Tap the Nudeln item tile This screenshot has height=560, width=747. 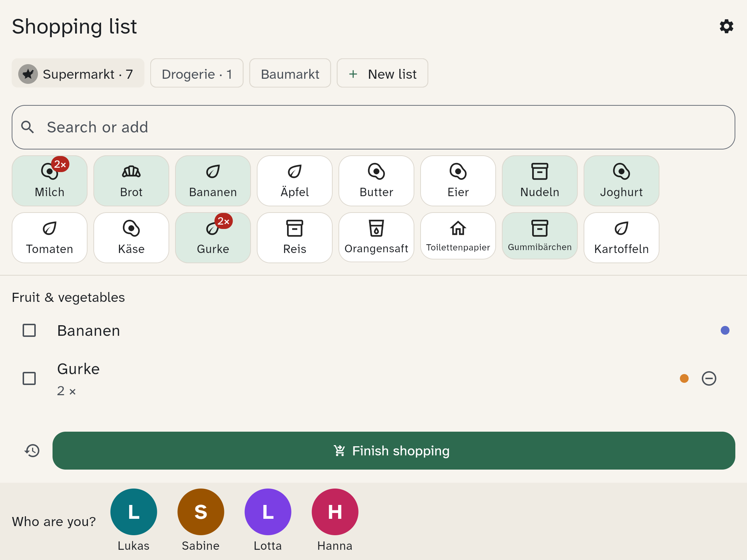(540, 181)
